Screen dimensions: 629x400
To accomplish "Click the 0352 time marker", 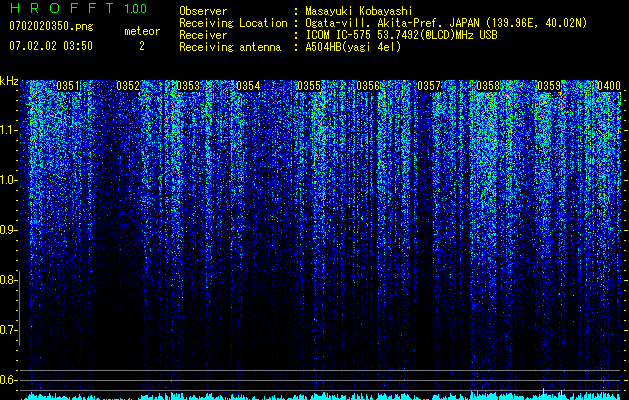I will [x=128, y=86].
